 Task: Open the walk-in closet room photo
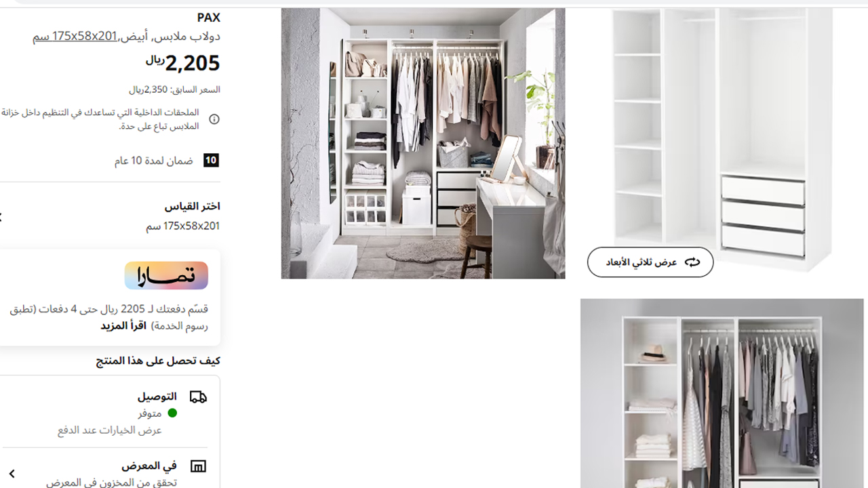click(423, 143)
